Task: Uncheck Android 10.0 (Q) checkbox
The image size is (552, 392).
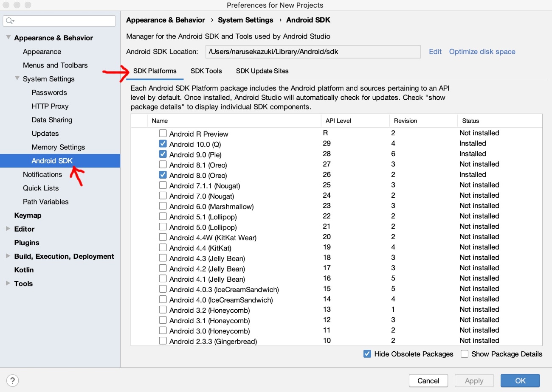Action: pyautogui.click(x=163, y=144)
